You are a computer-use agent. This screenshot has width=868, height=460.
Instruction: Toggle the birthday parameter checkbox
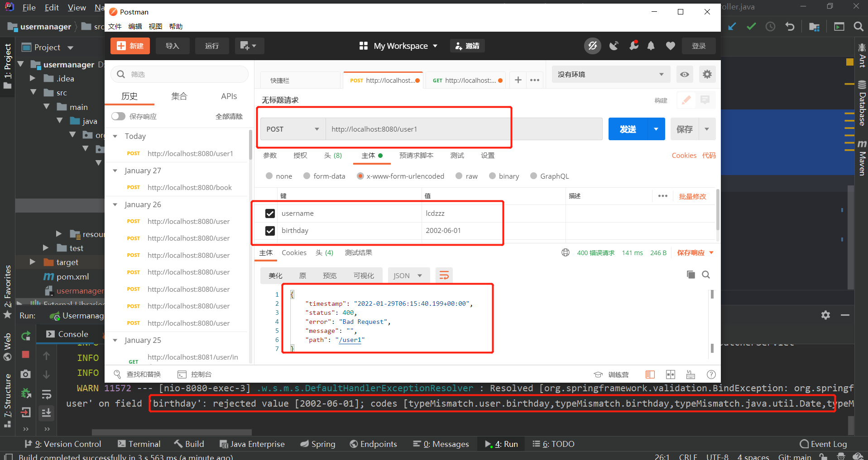pyautogui.click(x=270, y=231)
